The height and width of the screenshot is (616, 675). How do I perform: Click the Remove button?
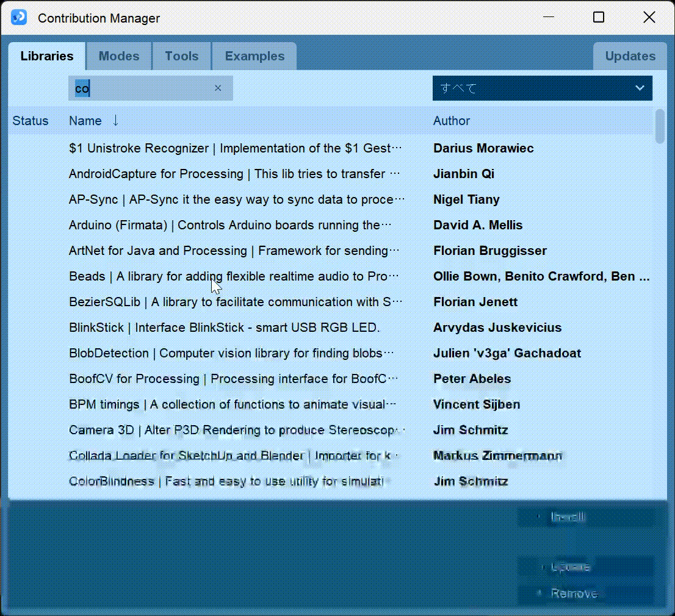tap(586, 593)
